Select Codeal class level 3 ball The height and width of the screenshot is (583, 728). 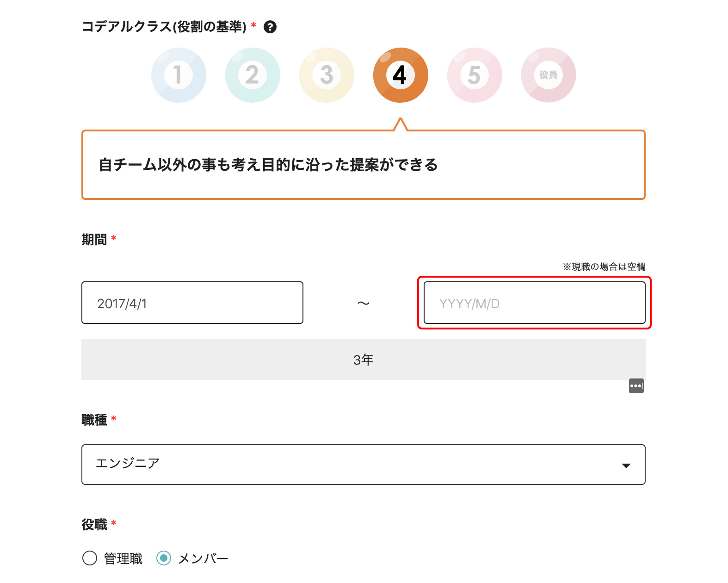click(327, 75)
